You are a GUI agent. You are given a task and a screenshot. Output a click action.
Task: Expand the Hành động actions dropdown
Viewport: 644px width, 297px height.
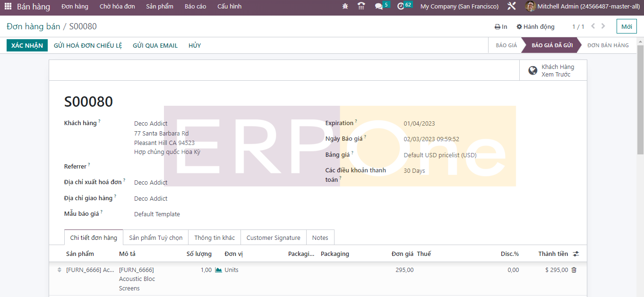(x=535, y=27)
